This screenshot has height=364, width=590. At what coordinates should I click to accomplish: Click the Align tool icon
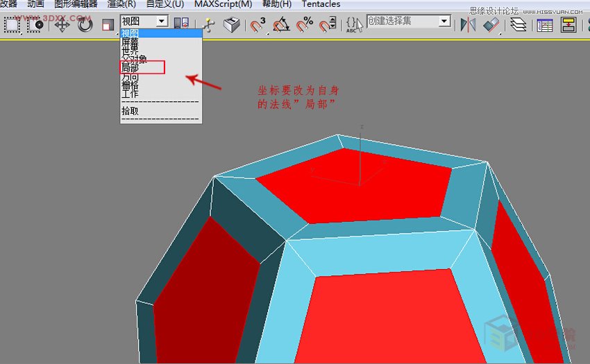pyautogui.click(x=491, y=25)
